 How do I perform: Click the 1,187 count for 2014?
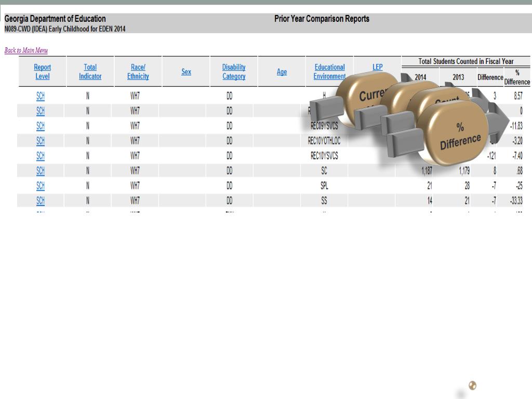[x=427, y=170]
